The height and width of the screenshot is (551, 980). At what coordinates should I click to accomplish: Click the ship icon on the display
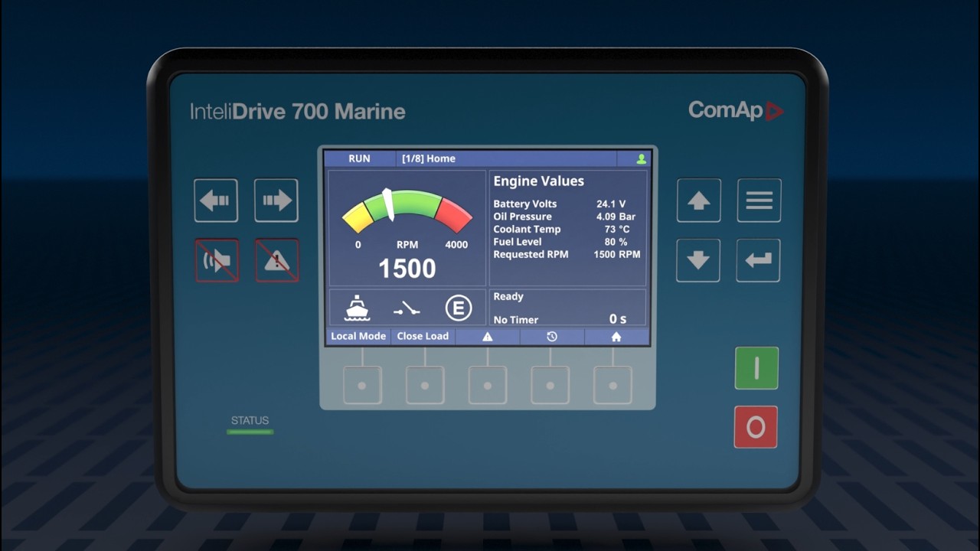click(x=358, y=308)
